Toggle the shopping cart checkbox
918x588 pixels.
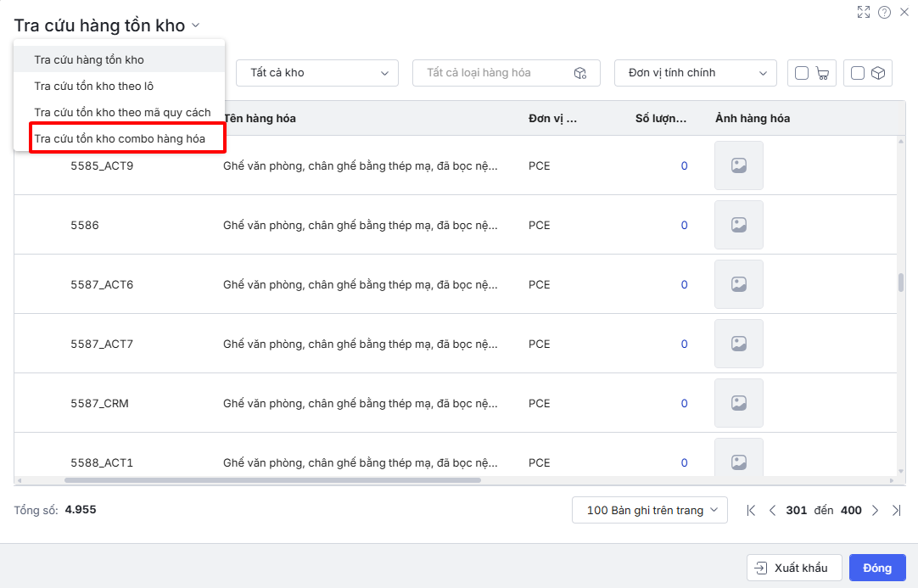coord(802,73)
